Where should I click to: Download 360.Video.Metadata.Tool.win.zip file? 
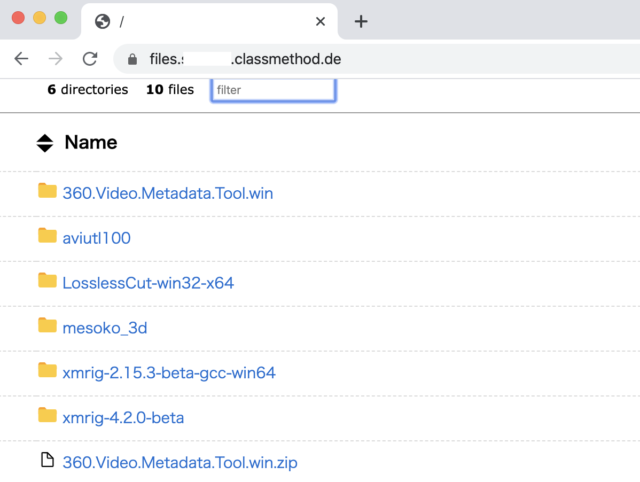click(180, 462)
